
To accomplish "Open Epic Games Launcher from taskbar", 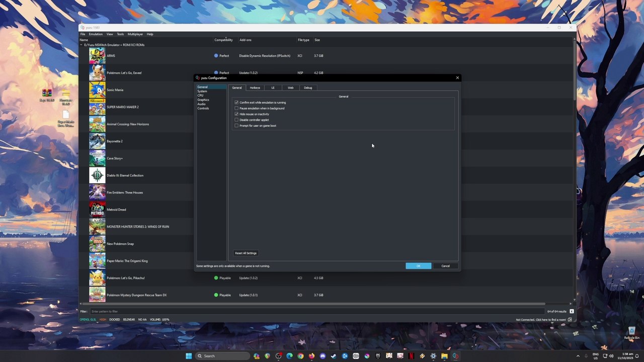I will (378, 356).
